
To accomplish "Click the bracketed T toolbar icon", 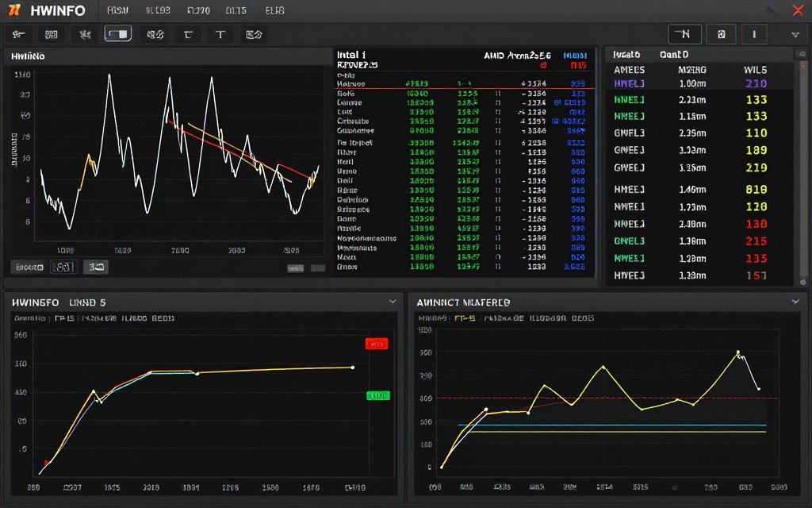I will click(188, 35).
